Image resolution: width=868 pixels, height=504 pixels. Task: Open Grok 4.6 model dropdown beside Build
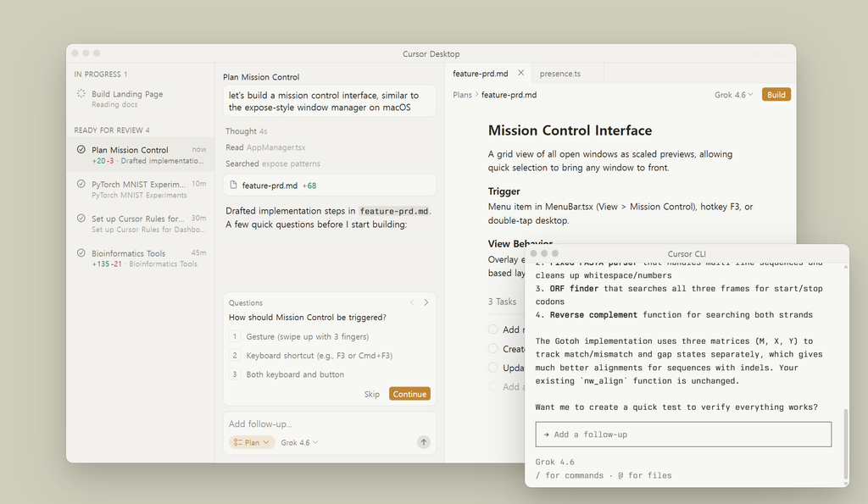pyautogui.click(x=733, y=95)
